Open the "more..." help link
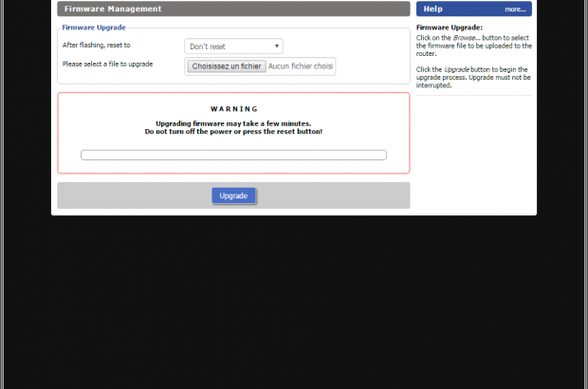 (x=514, y=9)
